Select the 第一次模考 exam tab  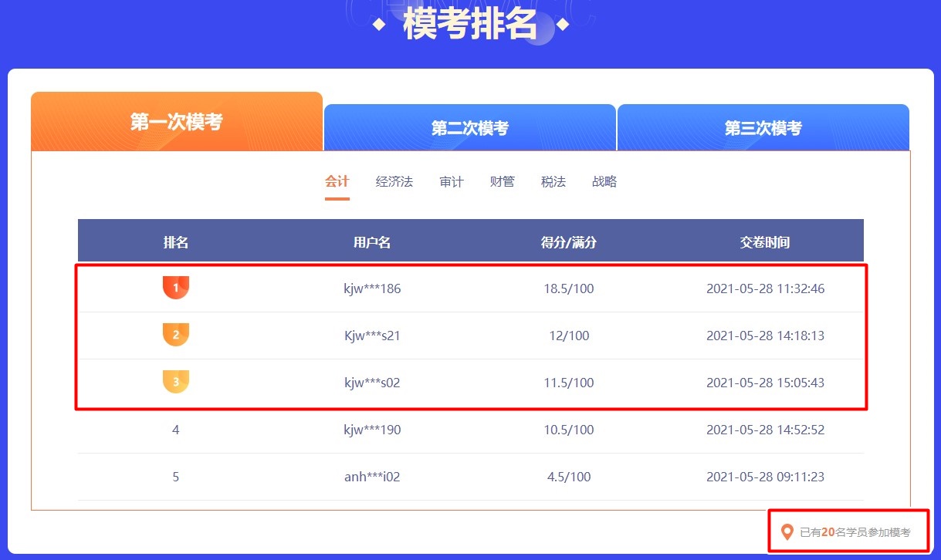176,120
